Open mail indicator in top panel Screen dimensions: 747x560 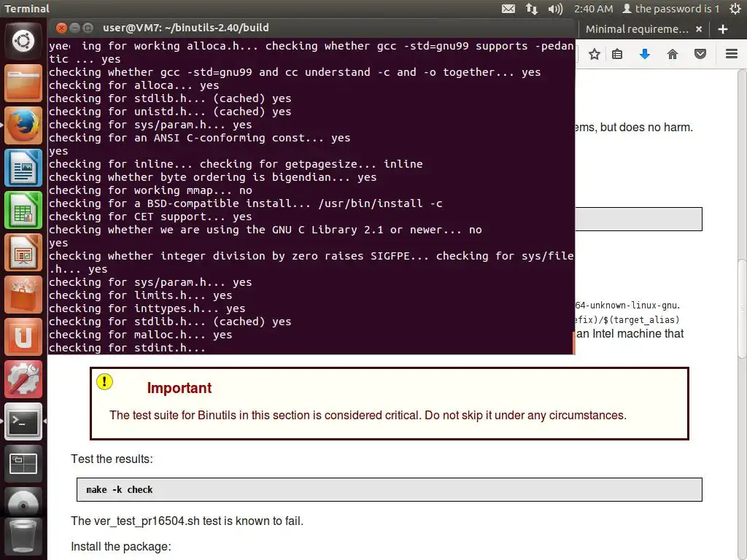click(508, 9)
